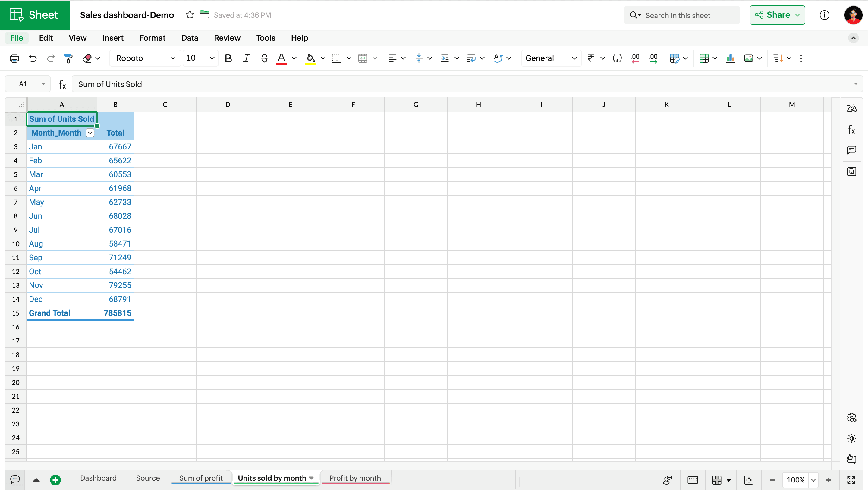Click the folder icon beside the title

[204, 15]
